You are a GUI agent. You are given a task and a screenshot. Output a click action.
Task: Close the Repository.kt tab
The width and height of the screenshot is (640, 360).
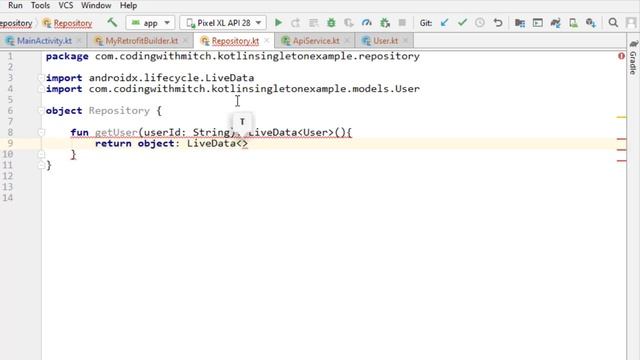tap(267, 40)
